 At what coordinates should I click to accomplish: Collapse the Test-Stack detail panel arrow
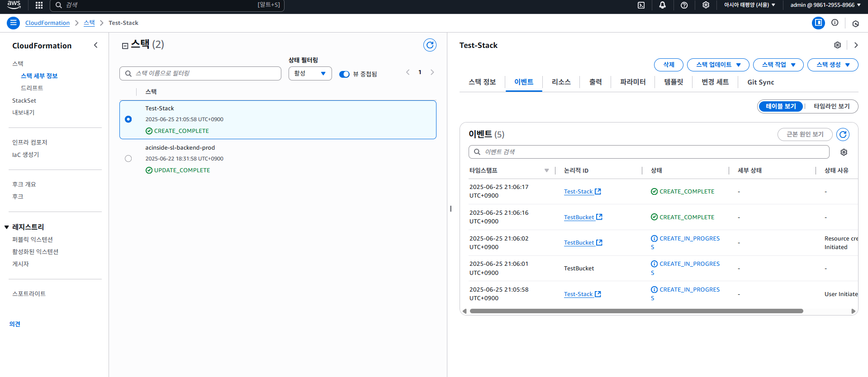tap(856, 45)
